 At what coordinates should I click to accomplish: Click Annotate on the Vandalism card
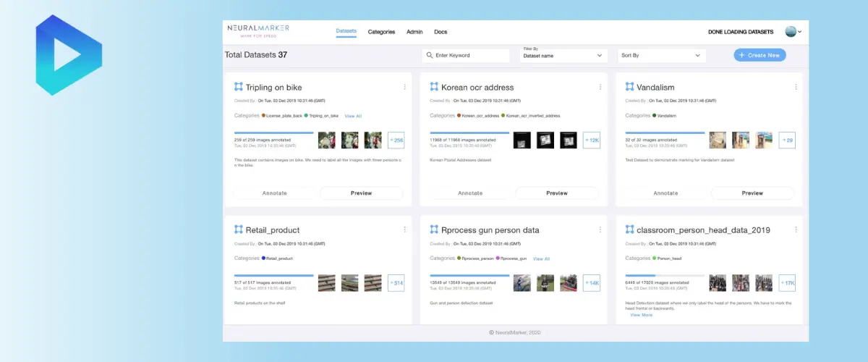tap(665, 193)
